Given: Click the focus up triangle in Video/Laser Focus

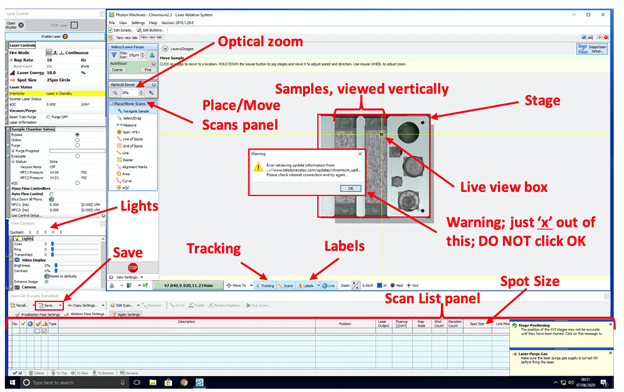Looking at the screenshot, I should (x=152, y=55).
